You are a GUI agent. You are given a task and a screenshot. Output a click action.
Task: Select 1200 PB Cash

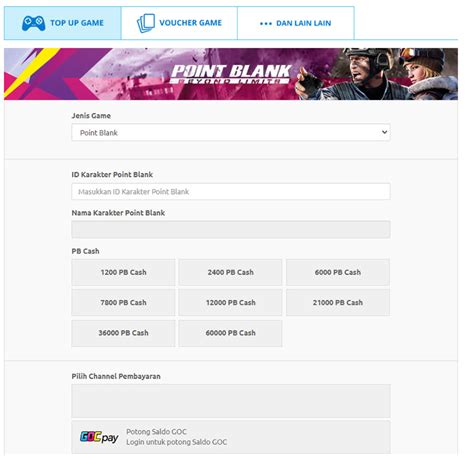pos(123,272)
